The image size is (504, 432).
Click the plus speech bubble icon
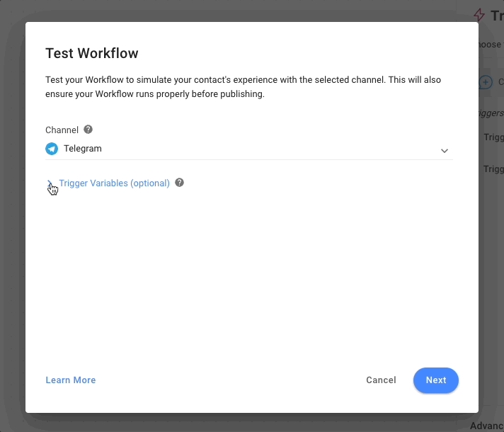click(486, 82)
